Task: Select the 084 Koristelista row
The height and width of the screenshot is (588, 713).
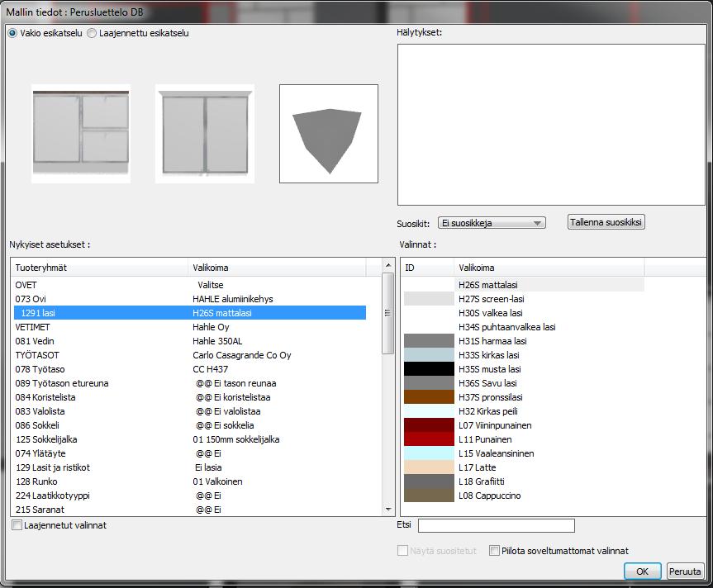Action: (190, 397)
